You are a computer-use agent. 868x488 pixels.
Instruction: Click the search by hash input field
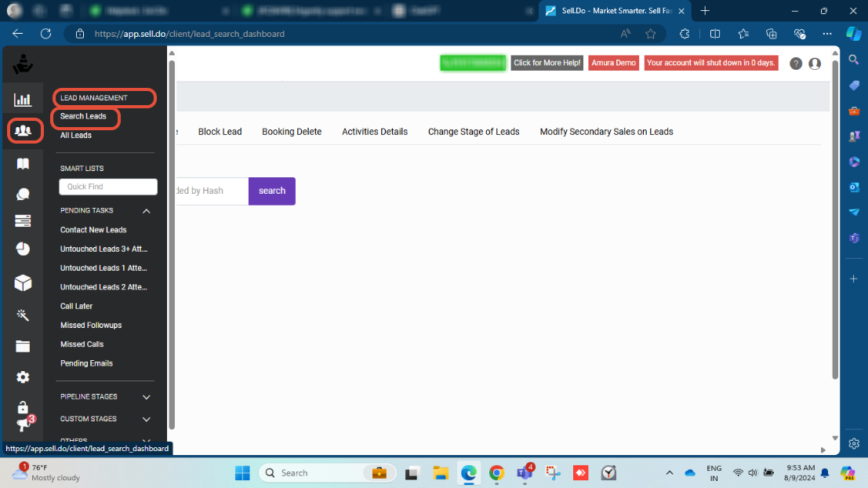tap(212, 191)
